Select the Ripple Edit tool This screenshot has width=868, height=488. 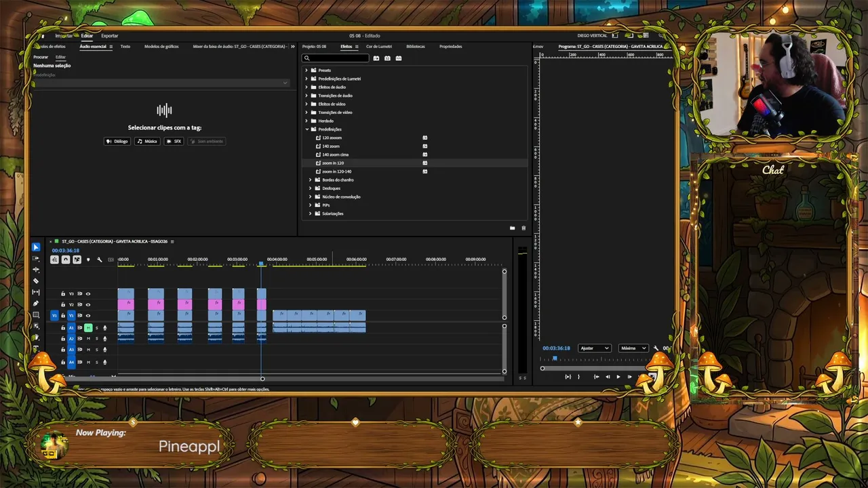pyautogui.click(x=36, y=270)
